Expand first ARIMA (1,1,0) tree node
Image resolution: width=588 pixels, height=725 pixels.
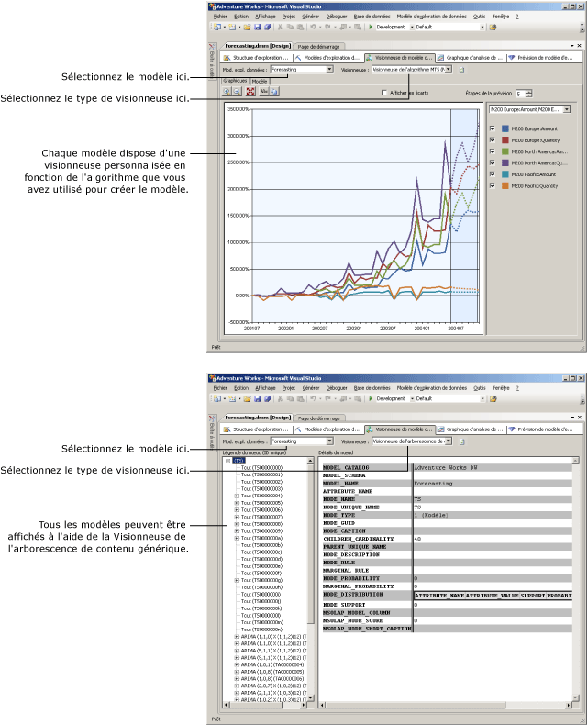(237, 637)
